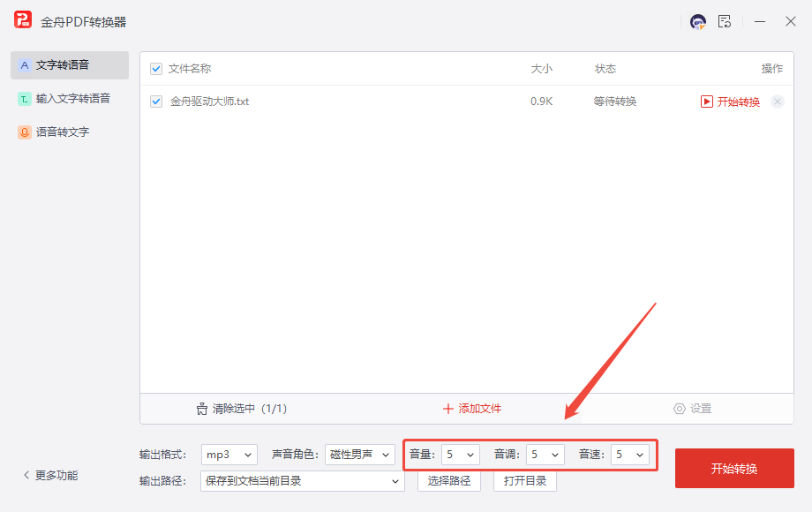Minimize the 金舟PDF转换器 window
This screenshot has width=812, height=512.
[x=760, y=22]
